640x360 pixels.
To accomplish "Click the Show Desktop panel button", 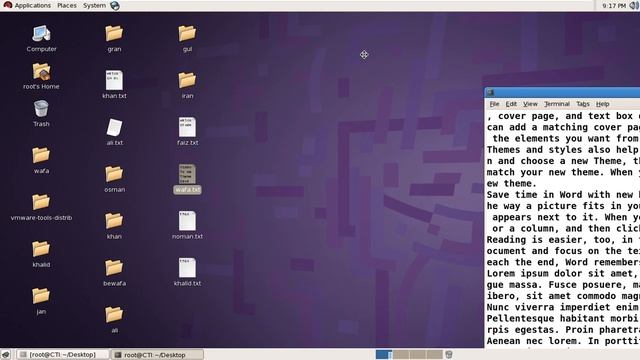I will pos(6,355).
